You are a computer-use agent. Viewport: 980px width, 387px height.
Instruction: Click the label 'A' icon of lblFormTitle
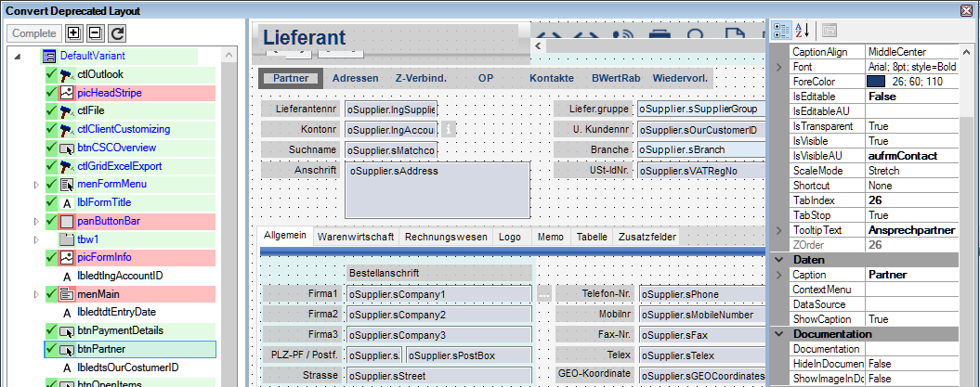66,203
